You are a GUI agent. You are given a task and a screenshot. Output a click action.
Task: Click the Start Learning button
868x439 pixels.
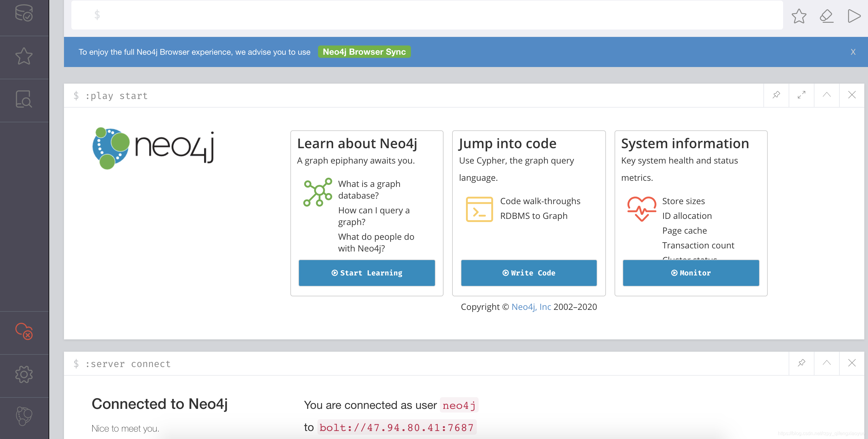coord(367,273)
